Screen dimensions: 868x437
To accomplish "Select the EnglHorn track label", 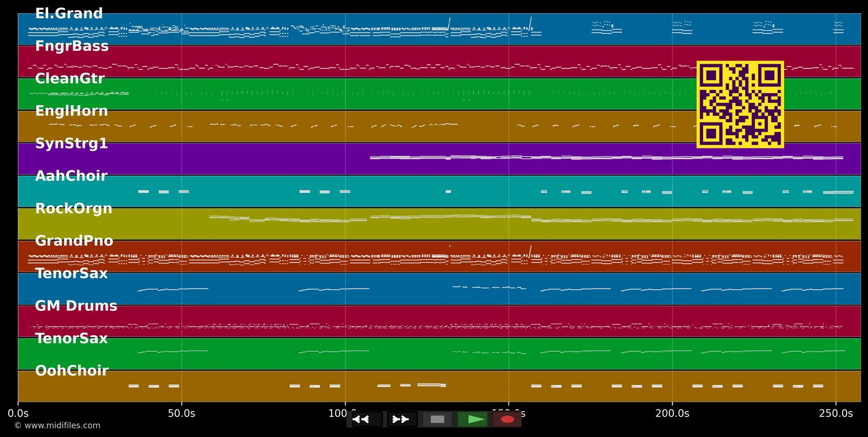I will [x=71, y=111].
